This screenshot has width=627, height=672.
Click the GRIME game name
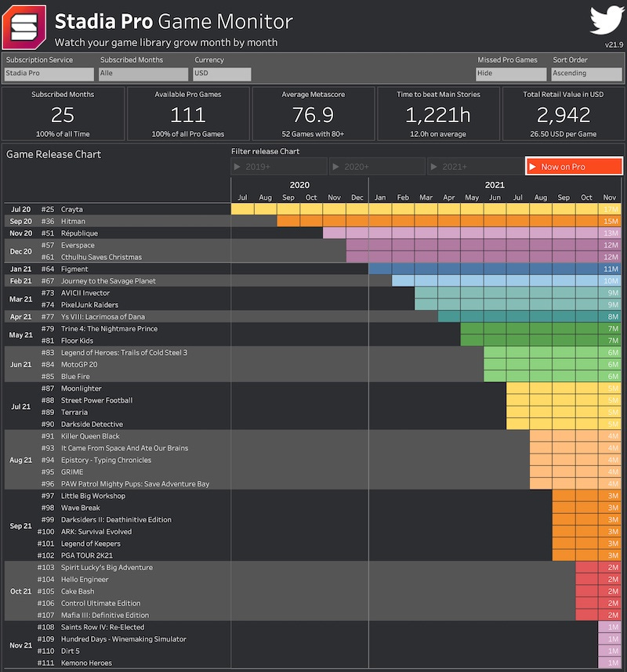(x=72, y=471)
